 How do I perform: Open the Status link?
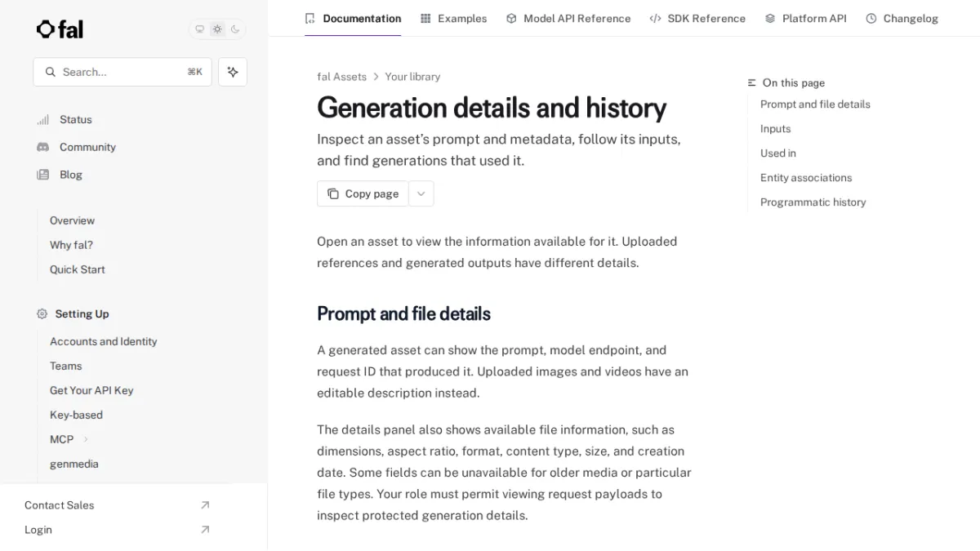76,119
